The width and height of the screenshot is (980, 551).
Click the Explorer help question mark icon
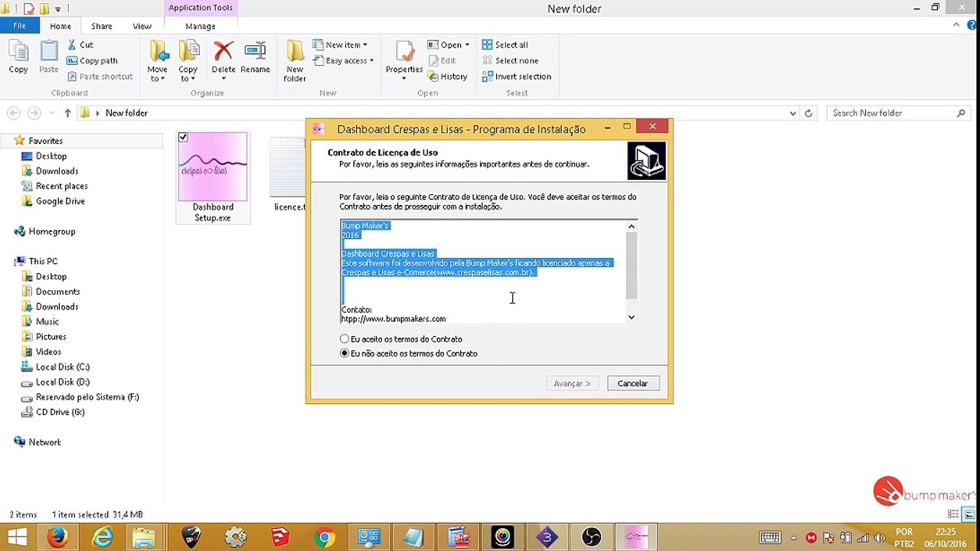970,26
